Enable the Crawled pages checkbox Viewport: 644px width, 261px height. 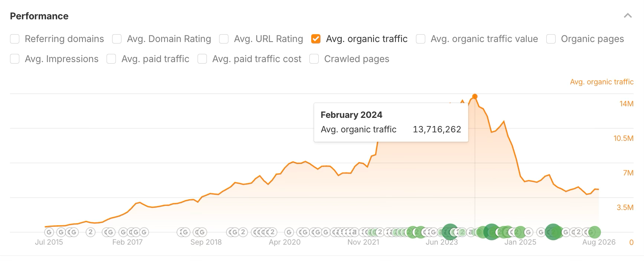click(314, 59)
